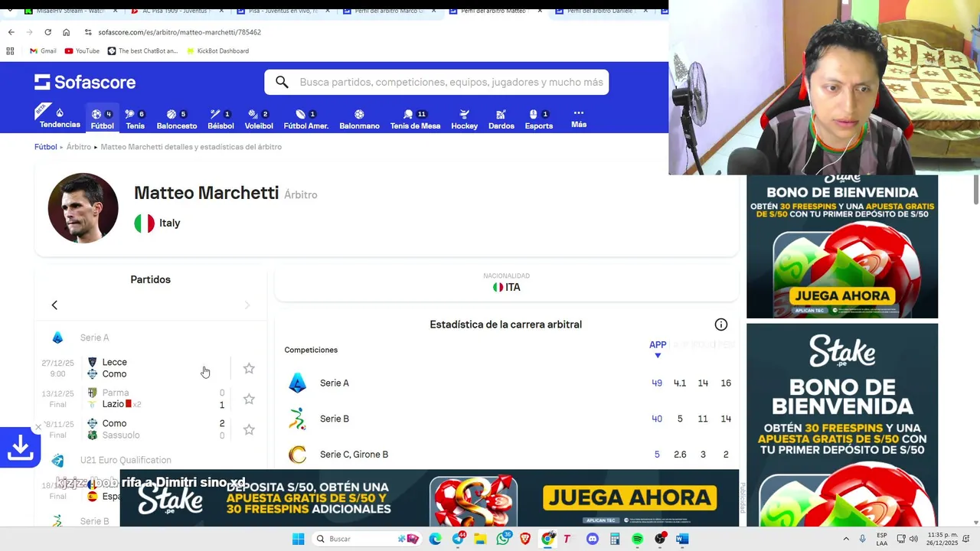Open Word from the taskbar

tap(682, 539)
